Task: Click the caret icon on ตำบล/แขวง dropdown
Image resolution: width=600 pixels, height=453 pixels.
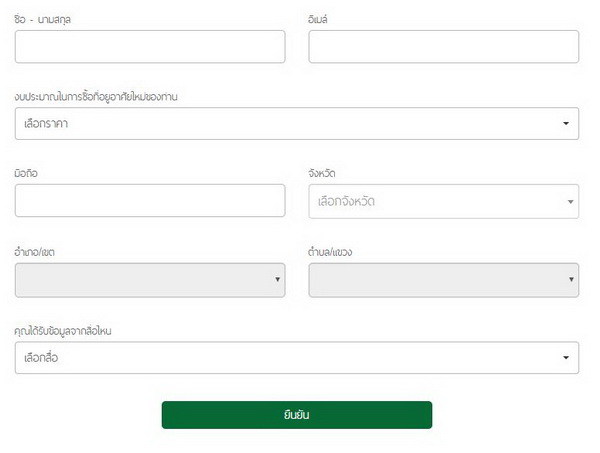Action: 570,280
